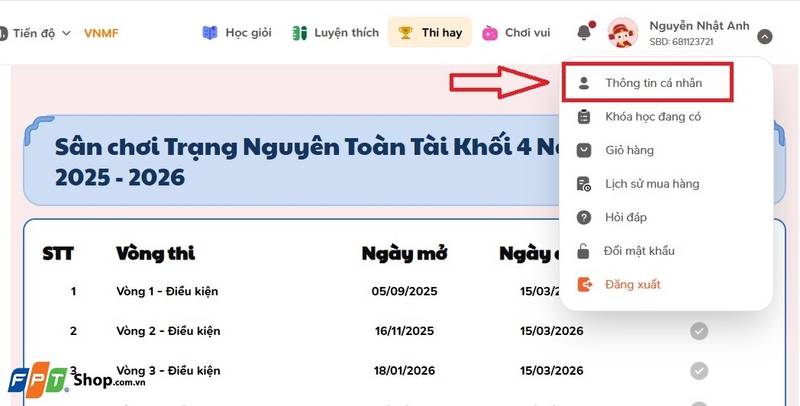This screenshot has width=800, height=406.
Task: Click the Chơi vui game controller icon
Action: (490, 33)
